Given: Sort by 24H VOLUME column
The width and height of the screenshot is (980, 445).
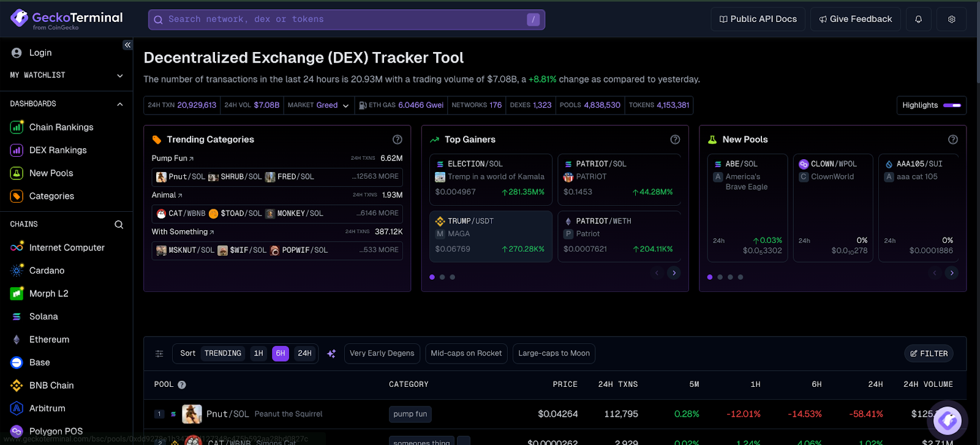Looking at the screenshot, I should click(928, 384).
